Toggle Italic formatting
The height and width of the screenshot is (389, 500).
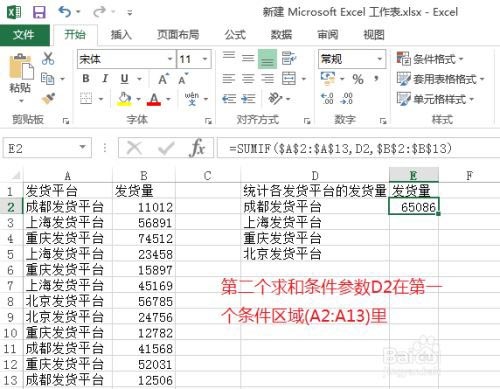click(105, 79)
